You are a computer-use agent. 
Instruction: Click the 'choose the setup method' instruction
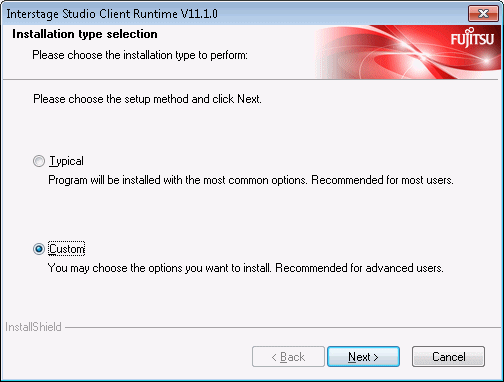click(x=147, y=99)
